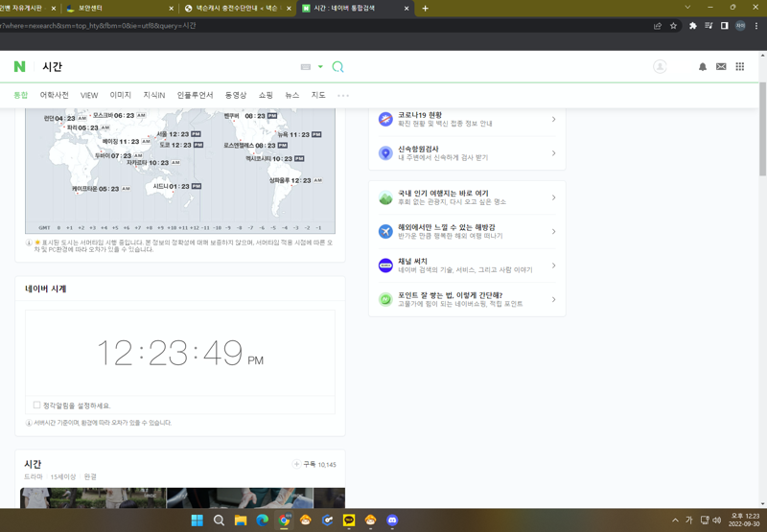
Task: Click the airplane icon for 해외 여행
Action: pyautogui.click(x=385, y=231)
